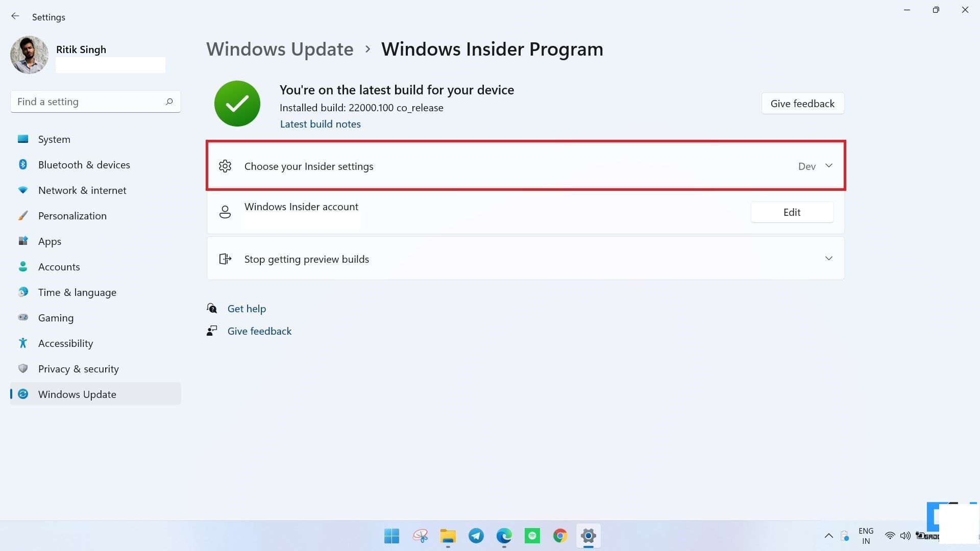Click Give feedback button
This screenshot has width=980, height=551.
click(x=802, y=104)
